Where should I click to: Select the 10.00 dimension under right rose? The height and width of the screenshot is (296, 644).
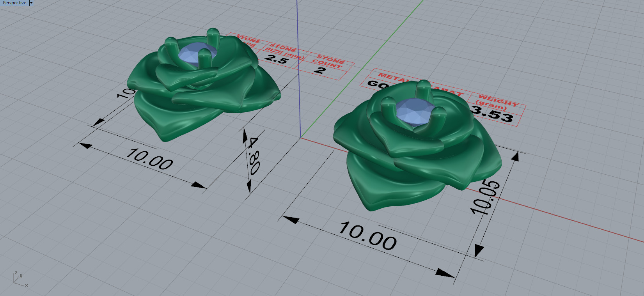coord(367,236)
